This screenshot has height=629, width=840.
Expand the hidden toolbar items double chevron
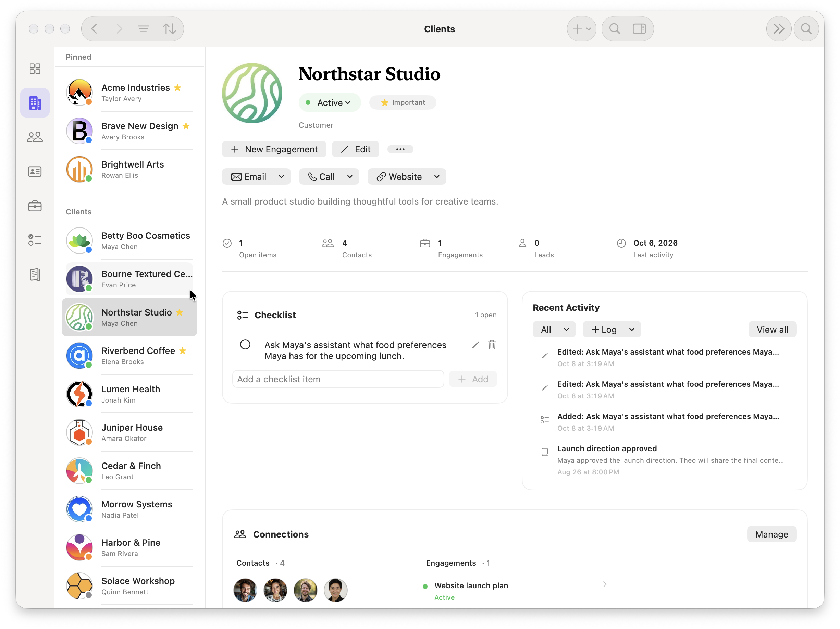tap(778, 29)
